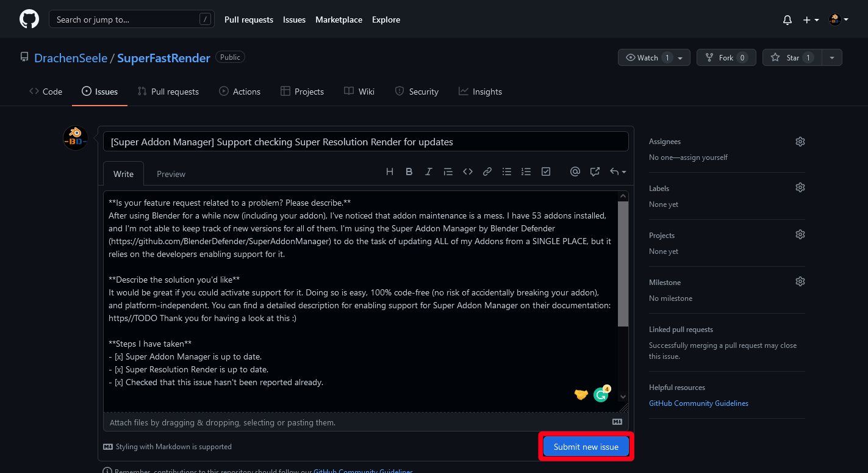Mention a user with the @ icon
The image size is (868, 473).
click(575, 172)
